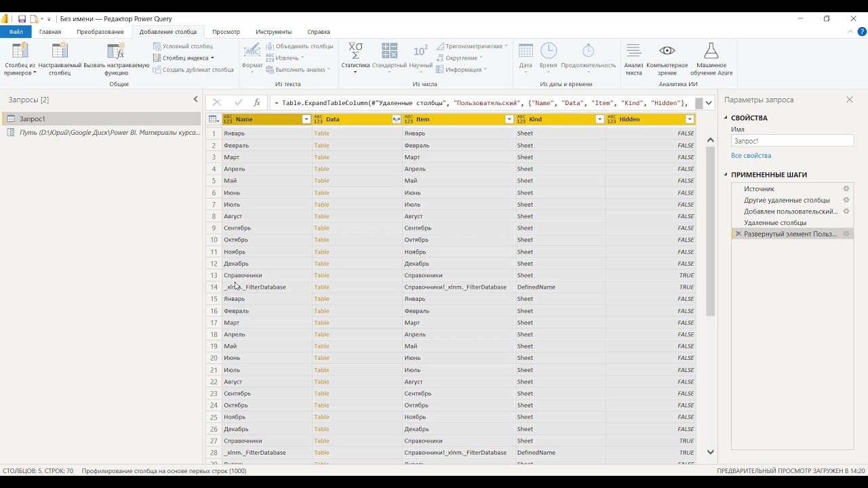This screenshot has height=488, width=868.
Task: Confirm formula with checkmark icon
Action: pyautogui.click(x=238, y=102)
